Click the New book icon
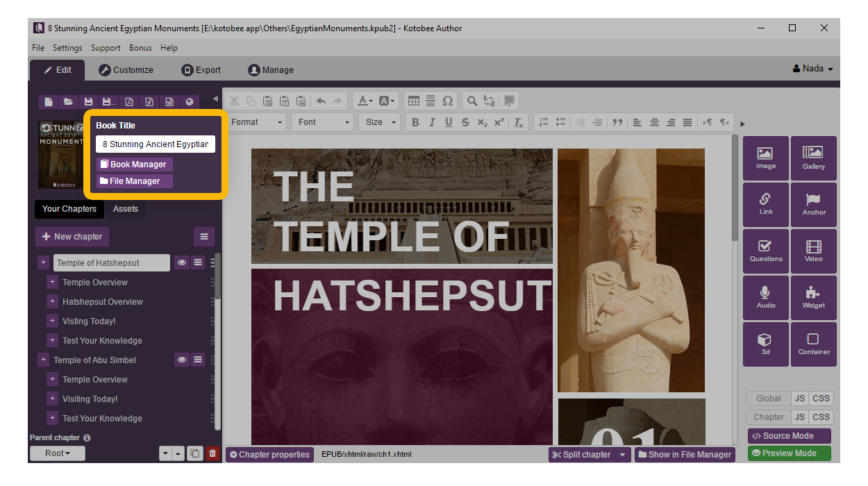868x486 pixels. click(49, 102)
